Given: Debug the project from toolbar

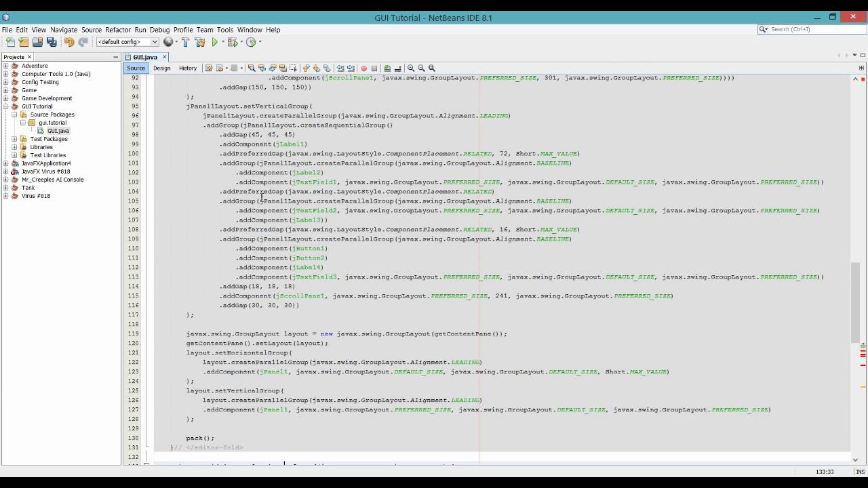Looking at the screenshot, I should click(x=233, y=42).
